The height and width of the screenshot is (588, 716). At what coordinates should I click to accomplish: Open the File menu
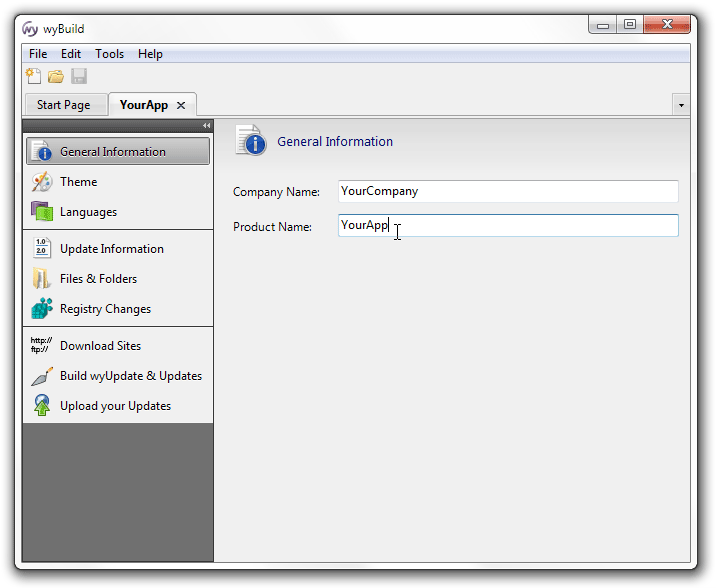point(38,54)
